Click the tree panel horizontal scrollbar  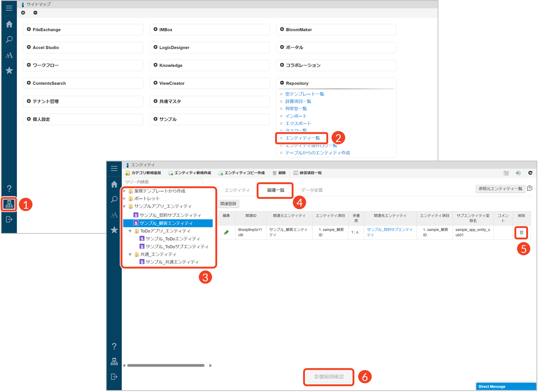coord(166,365)
